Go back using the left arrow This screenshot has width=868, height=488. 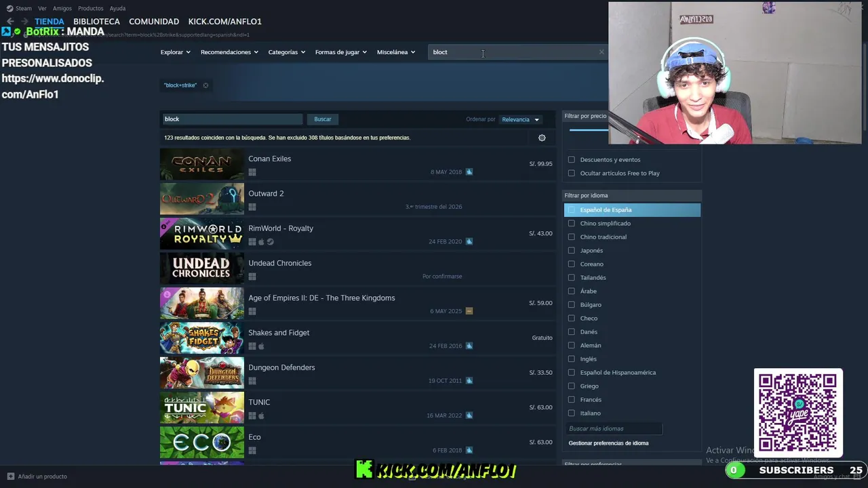point(10,22)
